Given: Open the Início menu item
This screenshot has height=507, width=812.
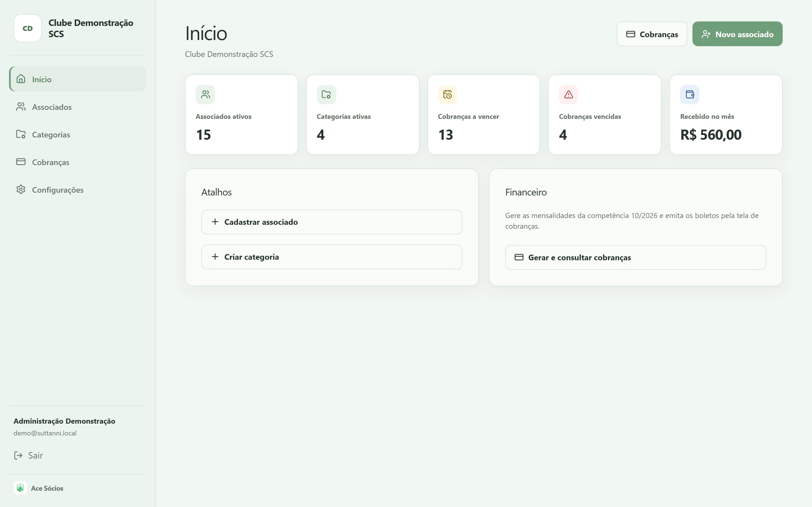Looking at the screenshot, I should 78,79.
